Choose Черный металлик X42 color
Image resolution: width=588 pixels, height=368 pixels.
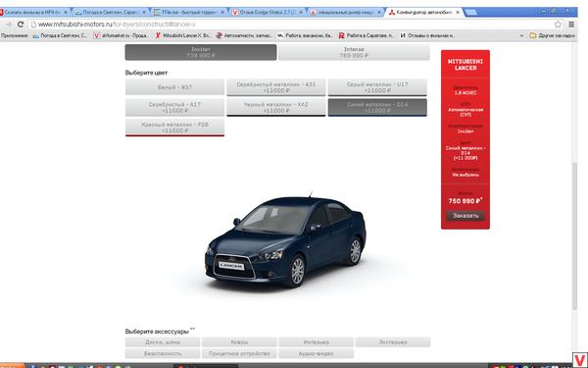click(276, 107)
